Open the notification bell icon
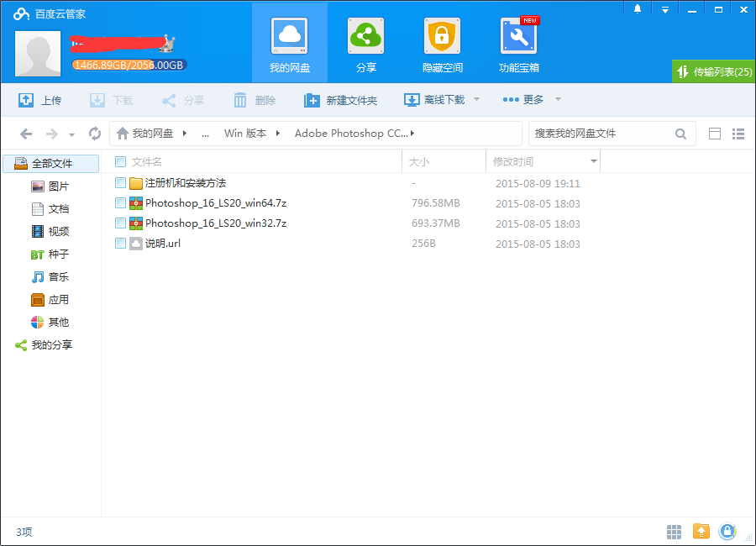Screen dimensions: 756x546 click(x=638, y=9)
